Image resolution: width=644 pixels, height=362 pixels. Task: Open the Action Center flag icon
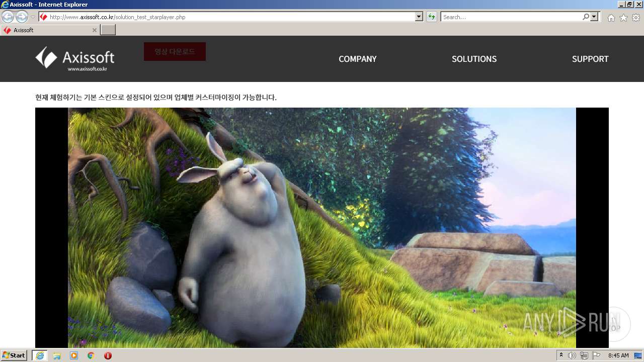(596, 355)
